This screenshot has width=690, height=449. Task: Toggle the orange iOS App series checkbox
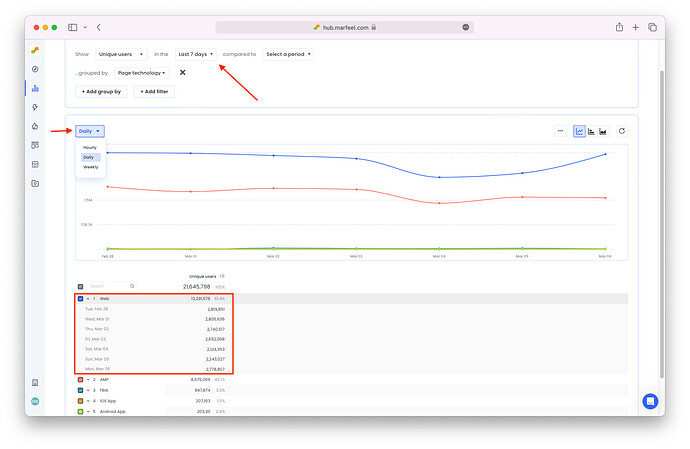point(81,401)
